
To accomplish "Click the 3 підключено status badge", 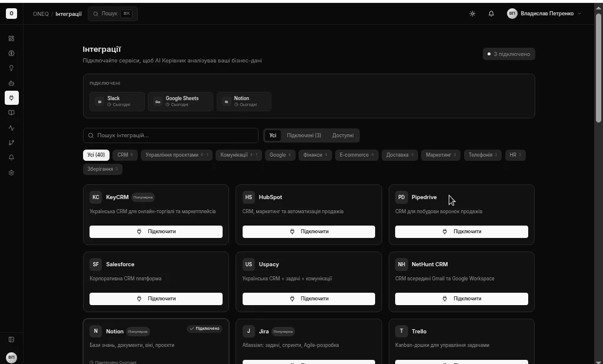I will pyautogui.click(x=509, y=54).
